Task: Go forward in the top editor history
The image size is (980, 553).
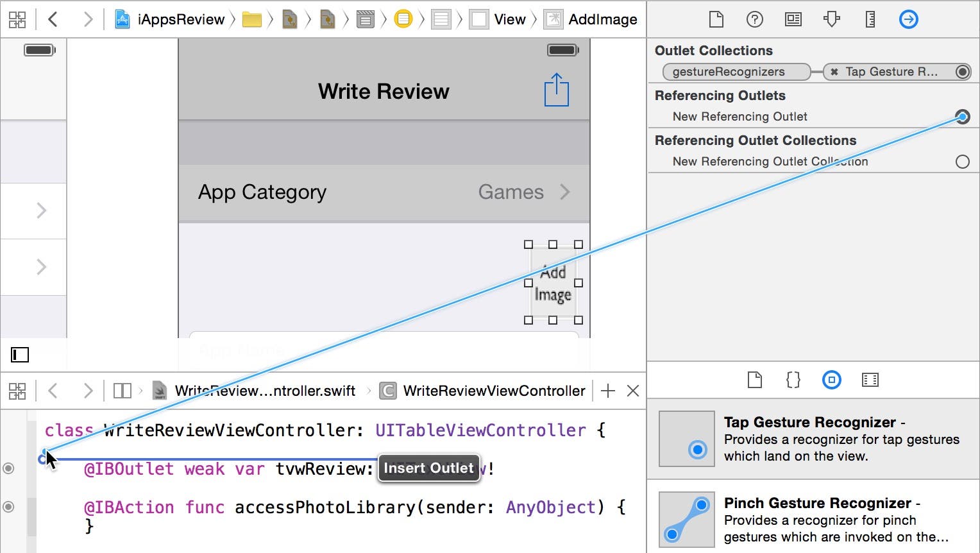Action: point(88,19)
